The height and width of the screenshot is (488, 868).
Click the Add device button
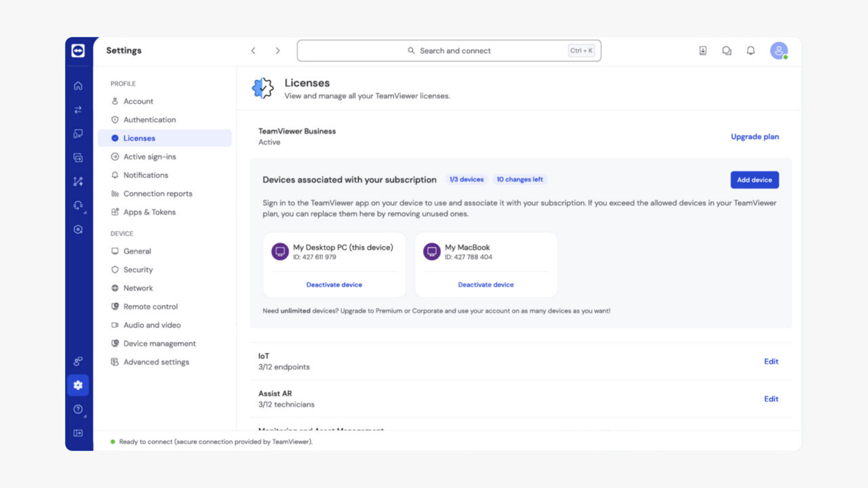click(755, 180)
